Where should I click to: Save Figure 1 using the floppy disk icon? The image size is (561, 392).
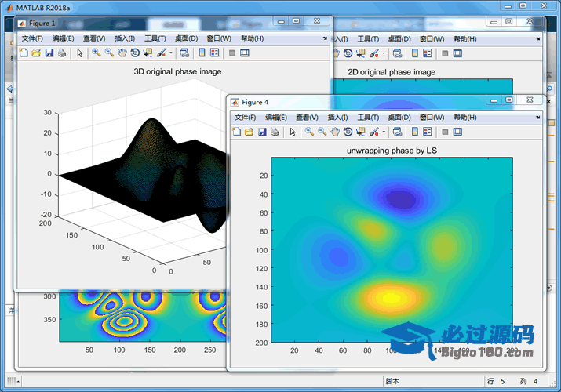tap(49, 53)
